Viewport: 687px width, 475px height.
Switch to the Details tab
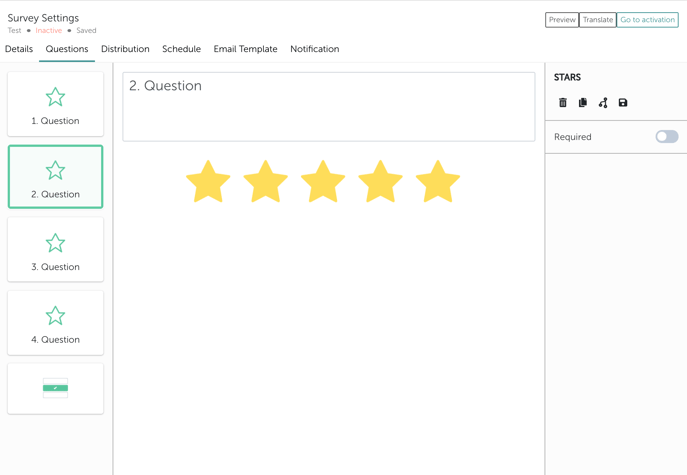tap(19, 49)
